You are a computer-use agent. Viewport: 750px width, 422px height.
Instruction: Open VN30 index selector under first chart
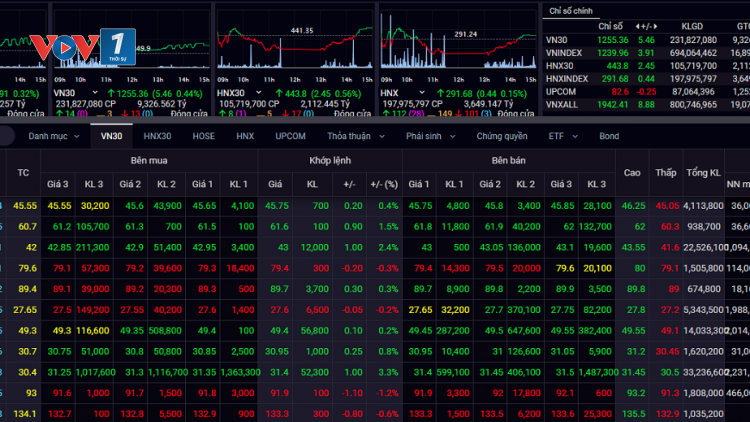click(95, 93)
